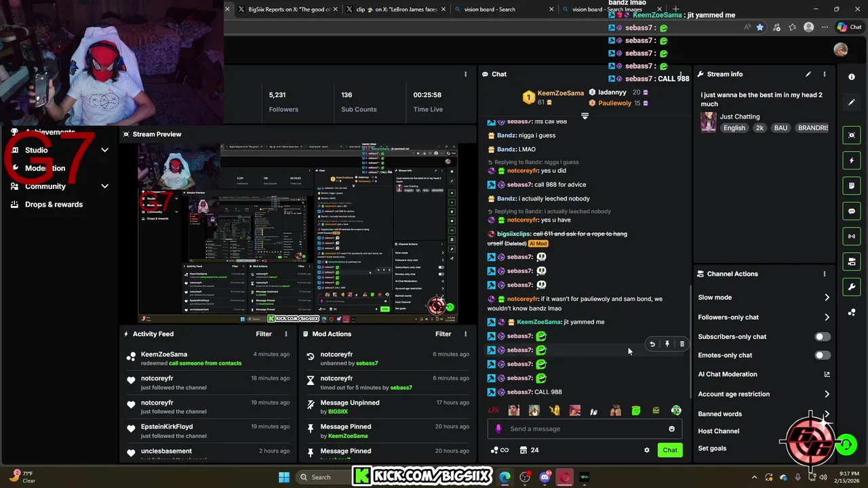Toggle Subscribers-only chat switch
868x488 pixels.
click(822, 337)
